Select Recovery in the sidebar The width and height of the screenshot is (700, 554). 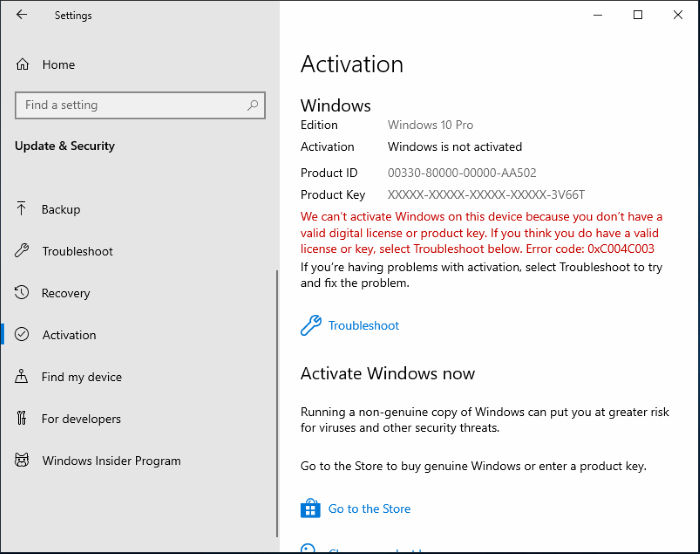(66, 293)
